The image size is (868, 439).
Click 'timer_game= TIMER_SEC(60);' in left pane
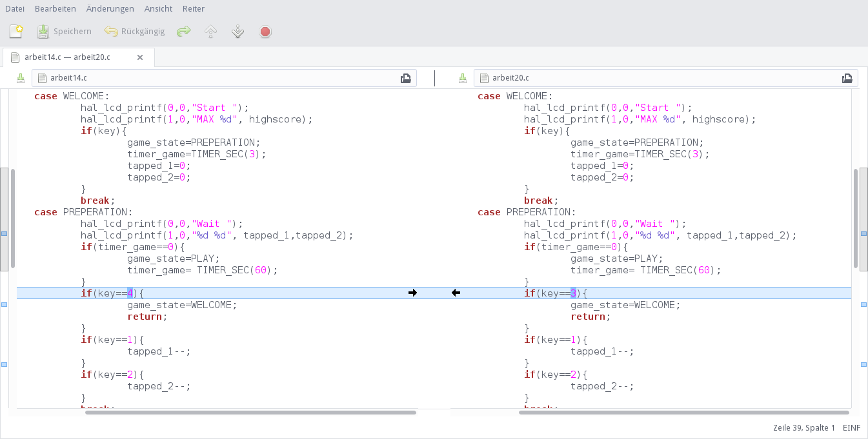[203, 270]
